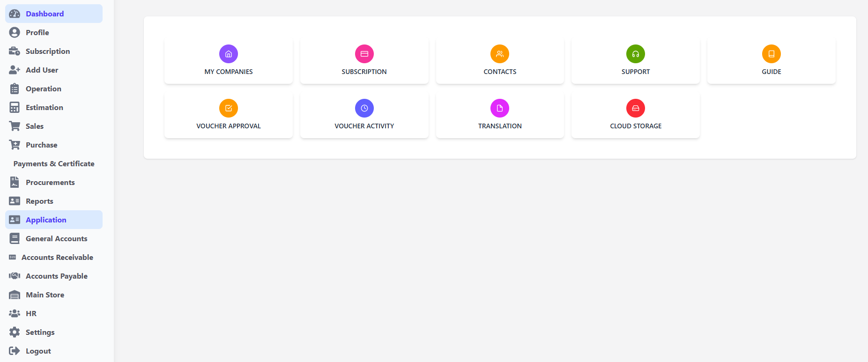The height and width of the screenshot is (362, 868).
Task: Navigate to Payments & Certificate
Action: (54, 163)
